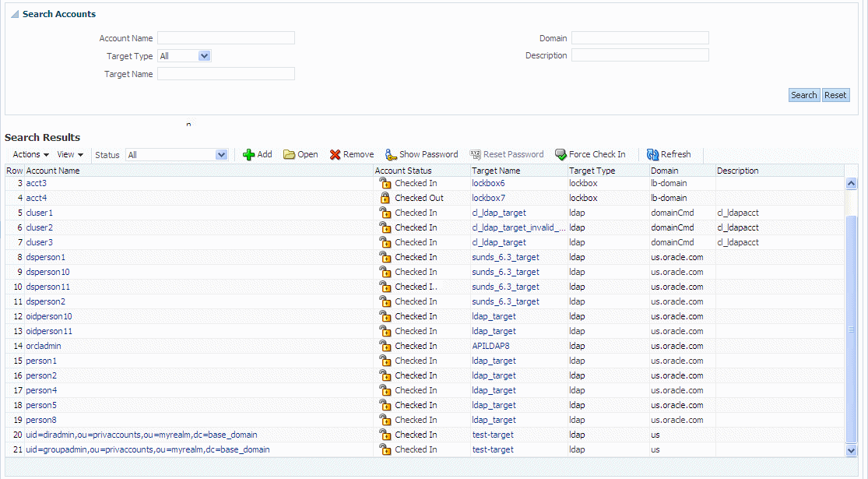Click the Account Name column header
The image size is (868, 479).
tap(53, 171)
